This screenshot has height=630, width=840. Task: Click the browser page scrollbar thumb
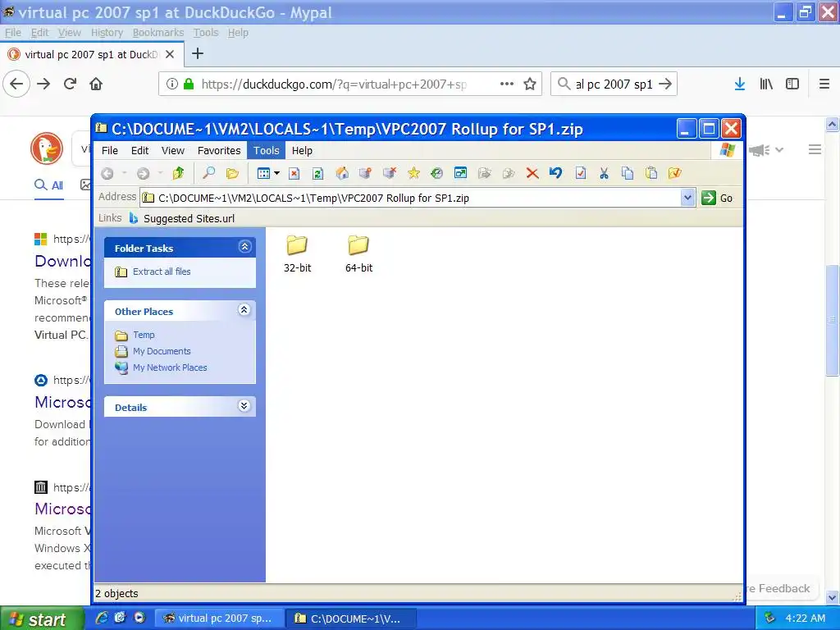click(832, 320)
